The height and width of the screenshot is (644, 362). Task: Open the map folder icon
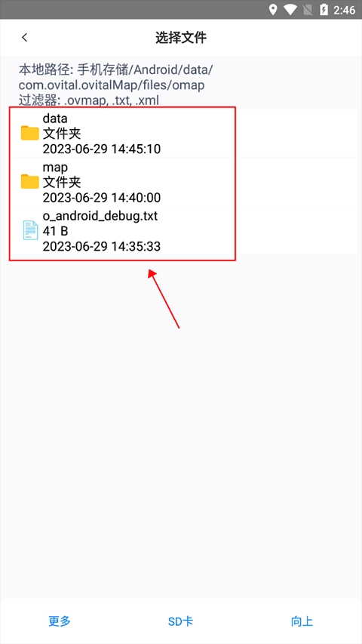coord(30,182)
